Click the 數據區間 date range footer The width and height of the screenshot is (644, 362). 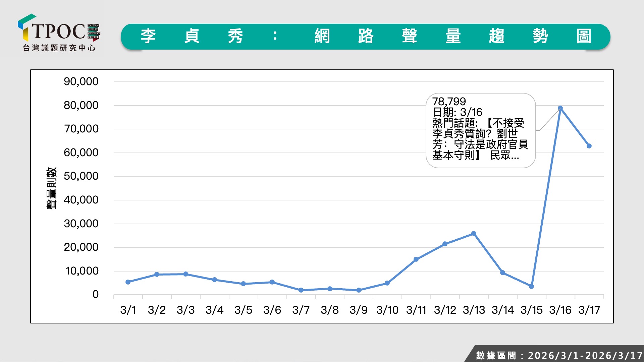point(558,355)
